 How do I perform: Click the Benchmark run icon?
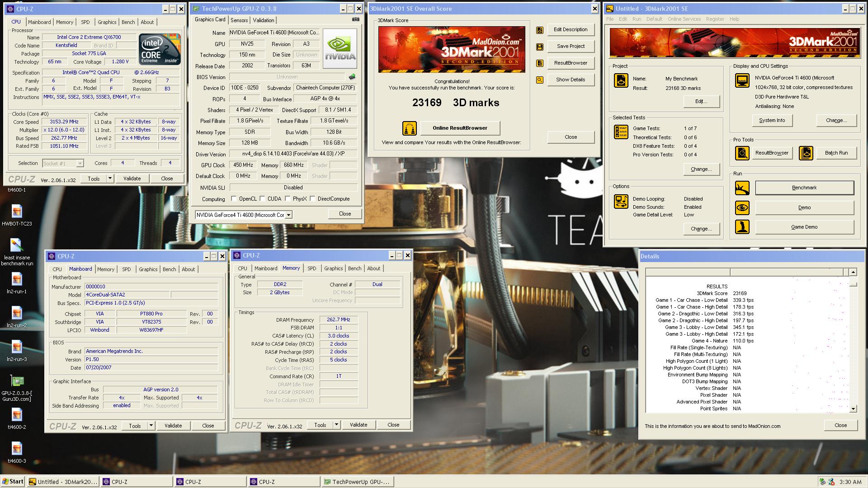tap(742, 188)
